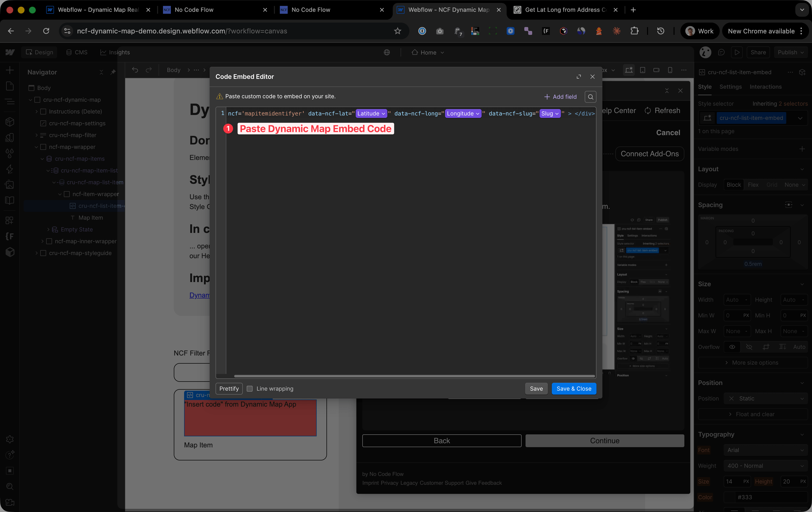Bookmark this page with the star icon

[x=398, y=31]
